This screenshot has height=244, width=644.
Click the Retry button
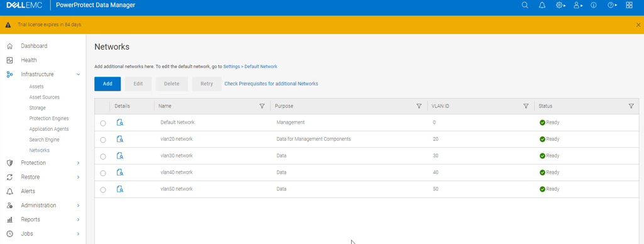coord(207,84)
